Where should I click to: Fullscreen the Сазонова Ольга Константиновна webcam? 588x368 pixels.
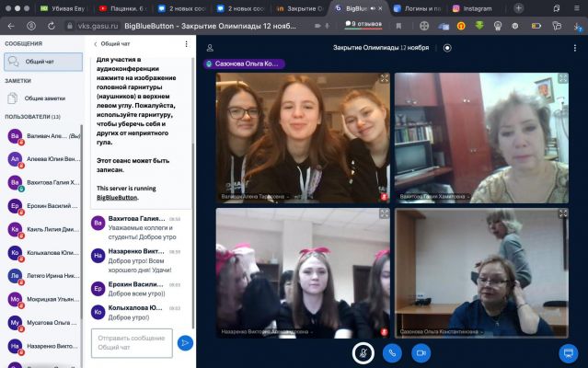pos(563,213)
